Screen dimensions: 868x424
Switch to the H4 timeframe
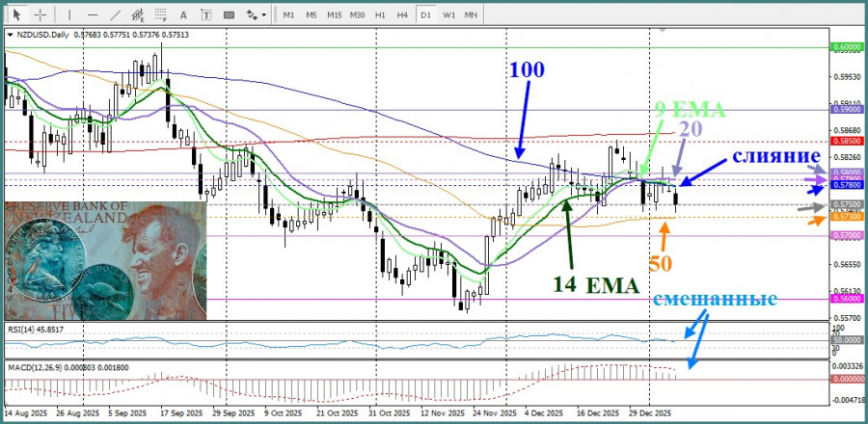[x=402, y=15]
